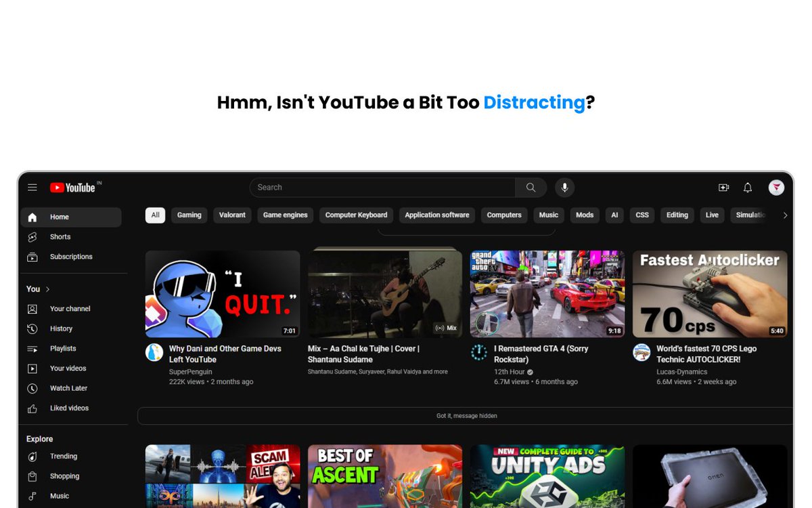Open the Fastest Autoclicker thumbnail
This screenshot has height=508, width=812.
click(x=710, y=294)
